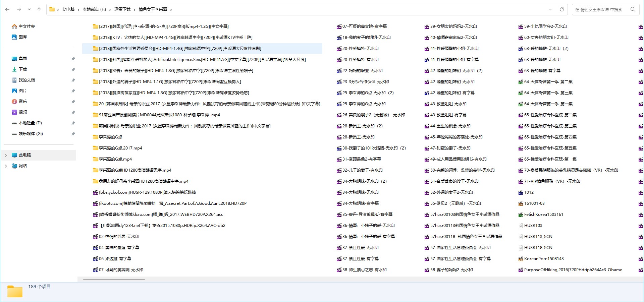Open 主文件夹 in the sidebar
Viewport: 644px width, 302px height.
(x=26, y=26)
